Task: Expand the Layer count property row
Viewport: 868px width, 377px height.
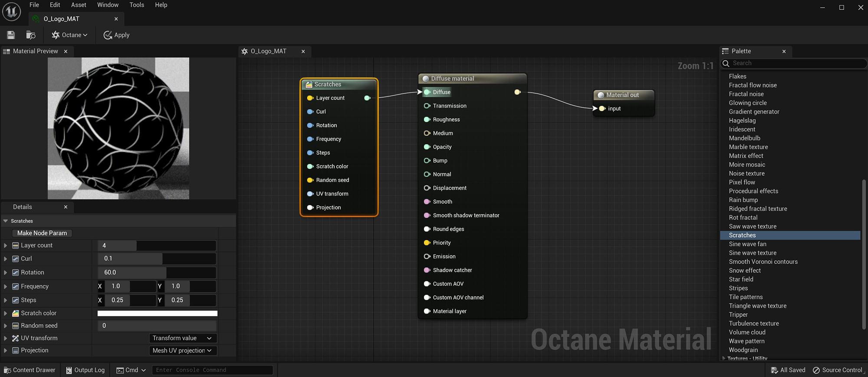Action: point(5,245)
